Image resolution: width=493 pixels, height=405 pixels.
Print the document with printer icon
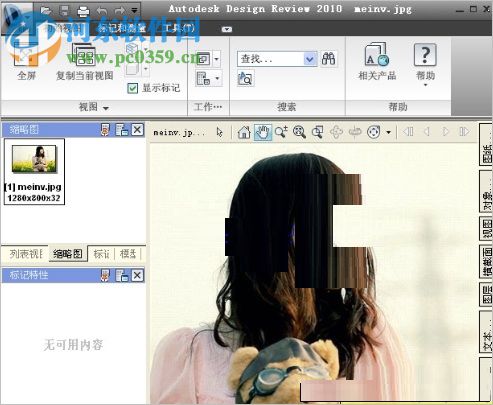pyautogui.click(x=83, y=11)
